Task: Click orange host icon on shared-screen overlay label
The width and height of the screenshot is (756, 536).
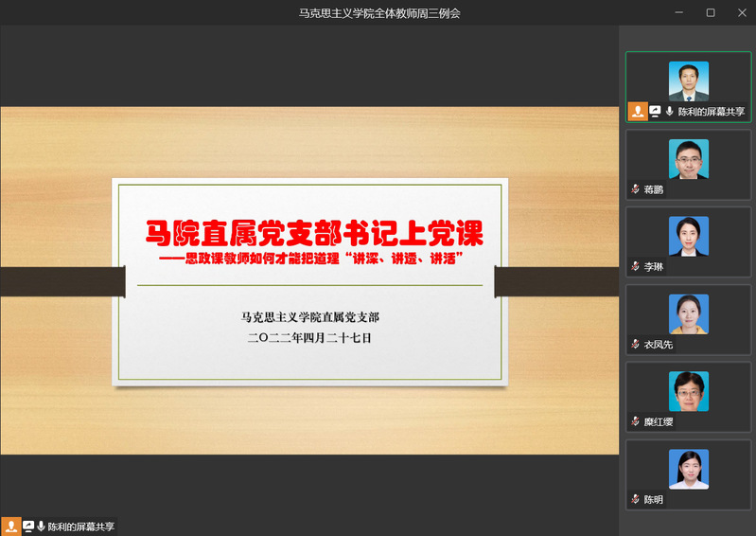Action: (10, 527)
